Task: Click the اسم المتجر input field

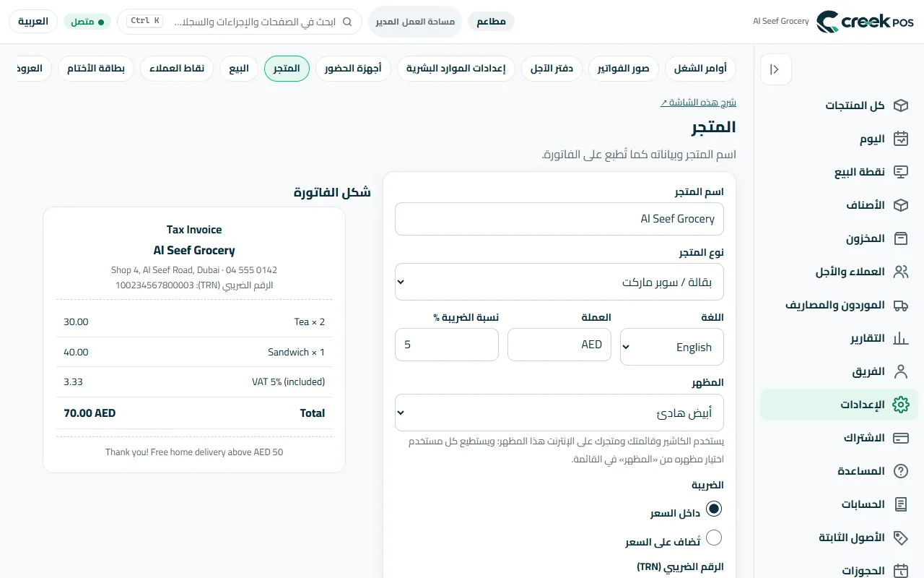Action: tap(559, 219)
